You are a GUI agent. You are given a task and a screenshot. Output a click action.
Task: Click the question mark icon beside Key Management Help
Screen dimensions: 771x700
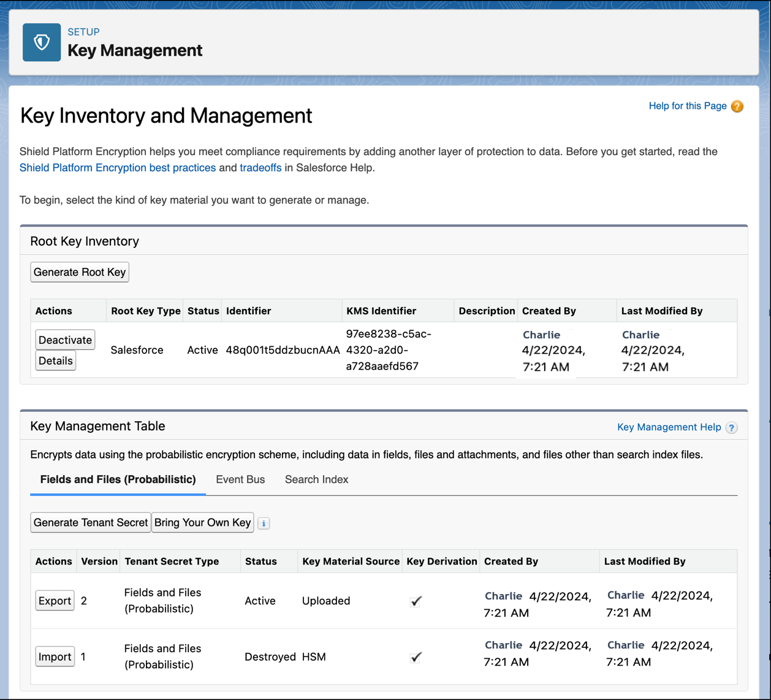click(731, 427)
